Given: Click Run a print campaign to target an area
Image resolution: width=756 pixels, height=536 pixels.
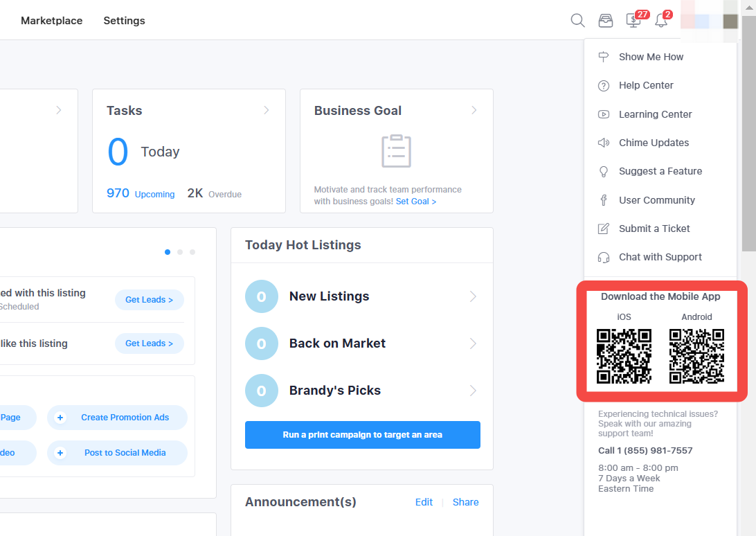Looking at the screenshot, I should pos(363,435).
